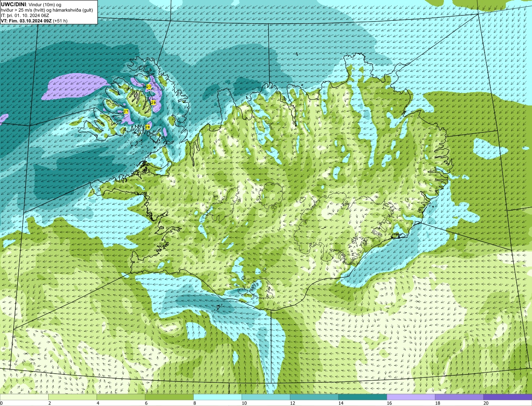The image size is (532, 406).
Task: Click the yellow 28 gust marker
Action: click(x=147, y=127)
